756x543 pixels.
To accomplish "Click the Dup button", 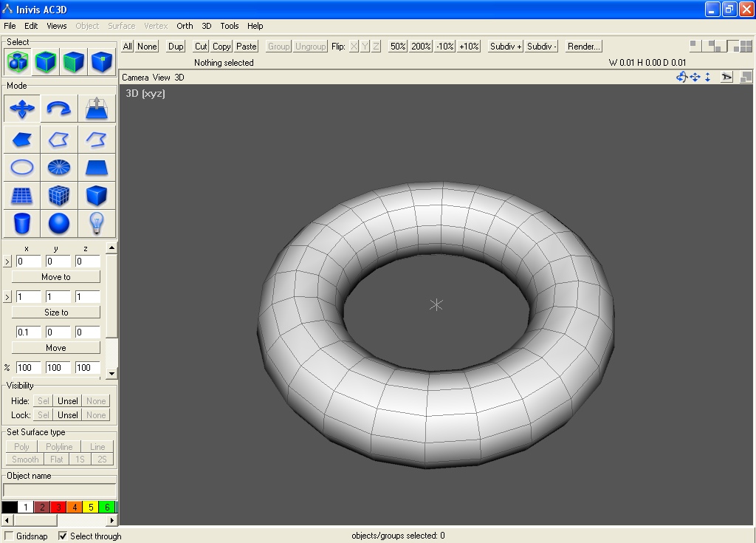I will coord(176,47).
